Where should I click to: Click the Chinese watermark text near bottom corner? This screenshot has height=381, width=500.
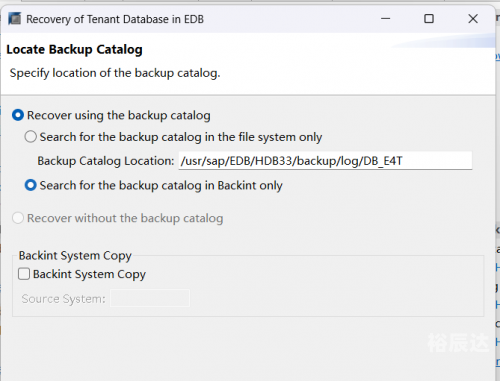coord(458,343)
